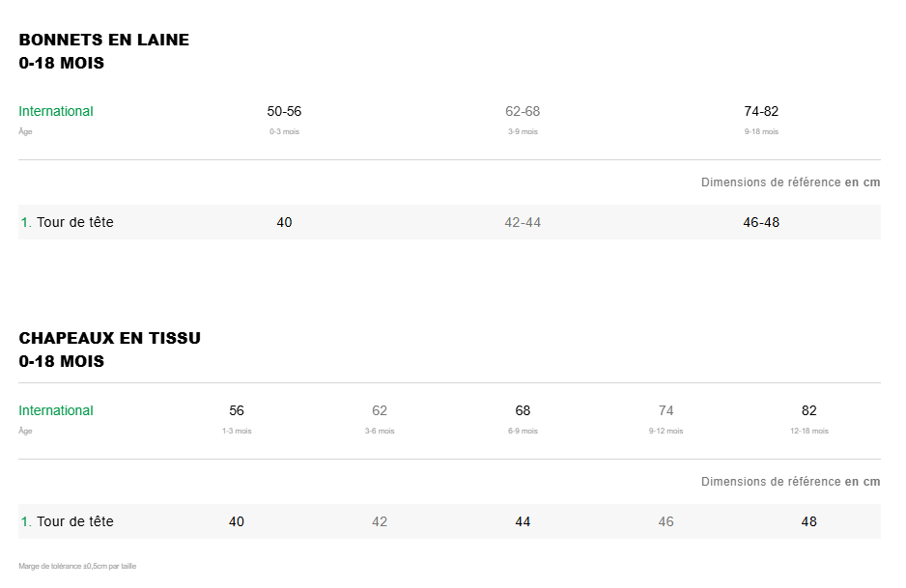The height and width of the screenshot is (588, 906).
Task: Click the tolerance margin footnote text
Action: point(77,566)
